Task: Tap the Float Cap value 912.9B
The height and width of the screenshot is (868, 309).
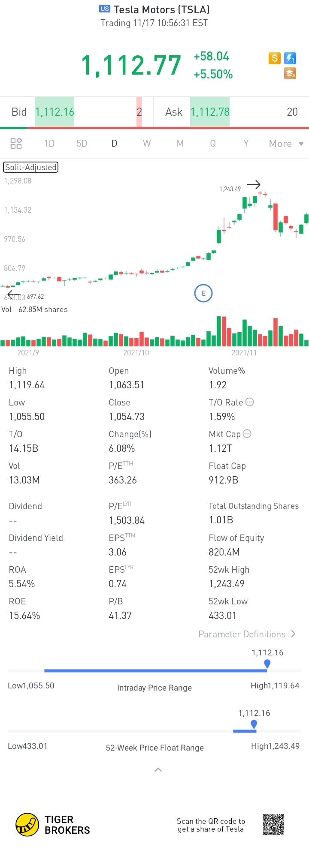Action: click(x=223, y=480)
